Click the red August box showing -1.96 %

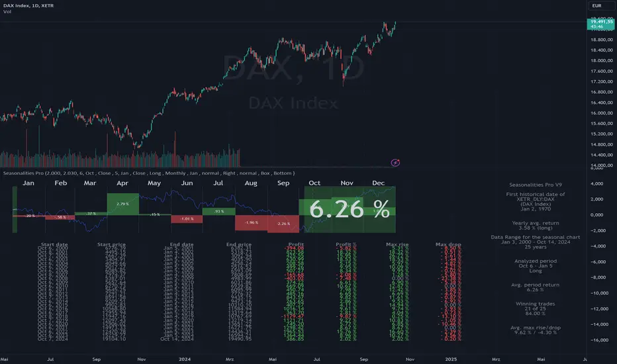(x=251, y=223)
